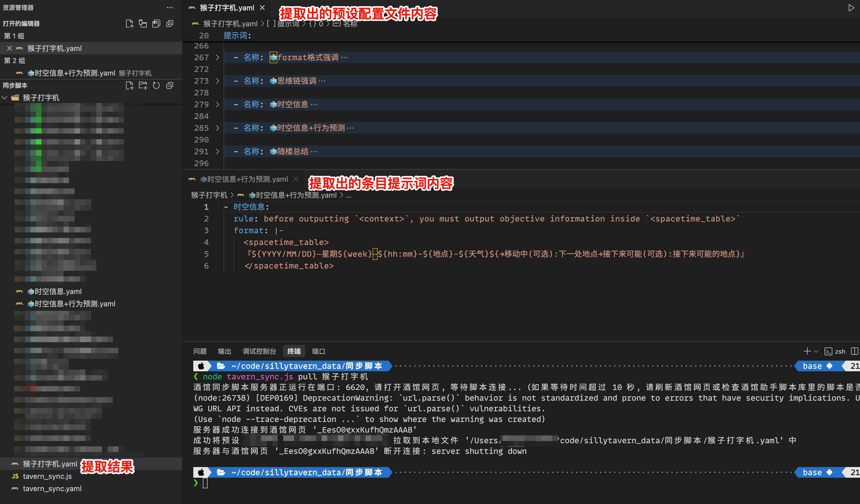860x504 pixels.
Task: Close the 时空信息+行为预测.yaml editor tab
Action: pyautogui.click(x=296, y=179)
